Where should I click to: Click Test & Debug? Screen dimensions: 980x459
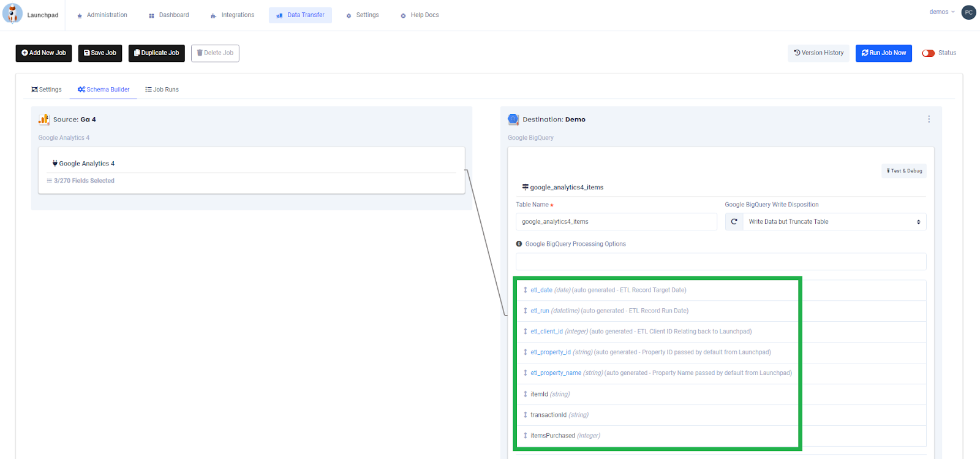(x=904, y=171)
